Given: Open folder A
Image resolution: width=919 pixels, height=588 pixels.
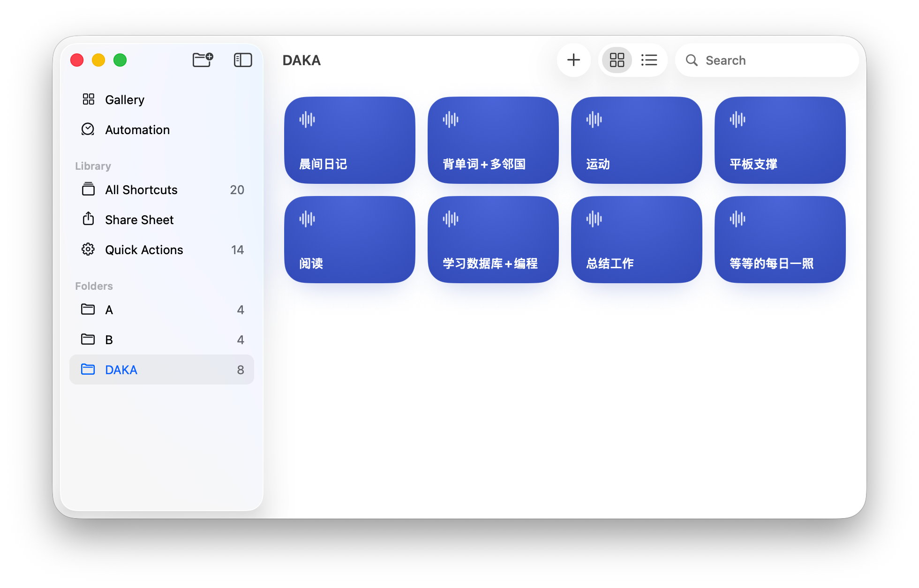Looking at the screenshot, I should 109,310.
